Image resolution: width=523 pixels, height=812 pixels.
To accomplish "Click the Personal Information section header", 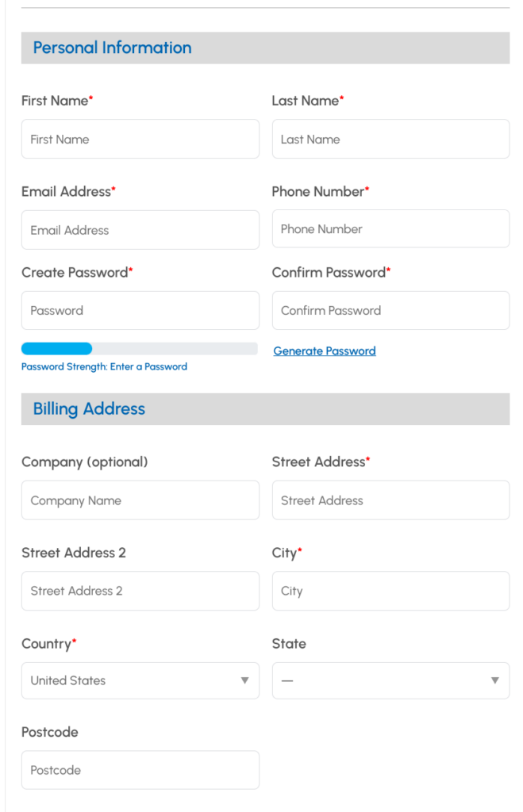I will pyautogui.click(x=265, y=48).
